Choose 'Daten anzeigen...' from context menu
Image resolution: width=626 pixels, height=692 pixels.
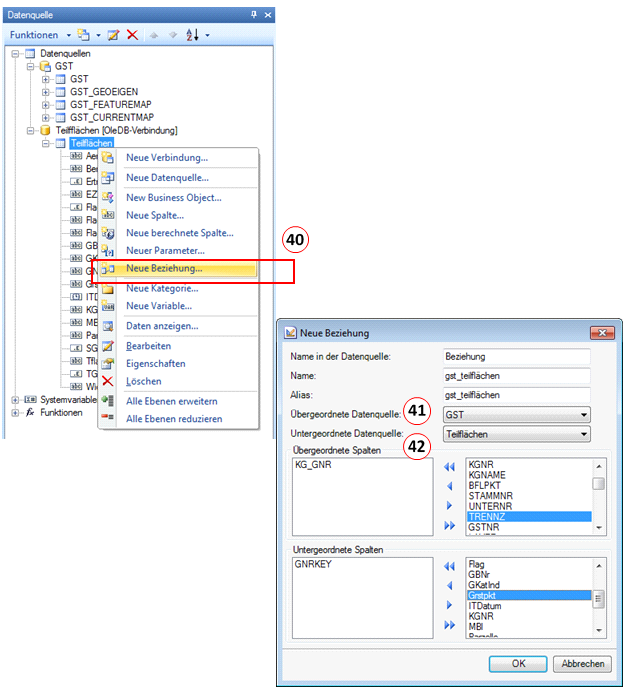point(161,326)
